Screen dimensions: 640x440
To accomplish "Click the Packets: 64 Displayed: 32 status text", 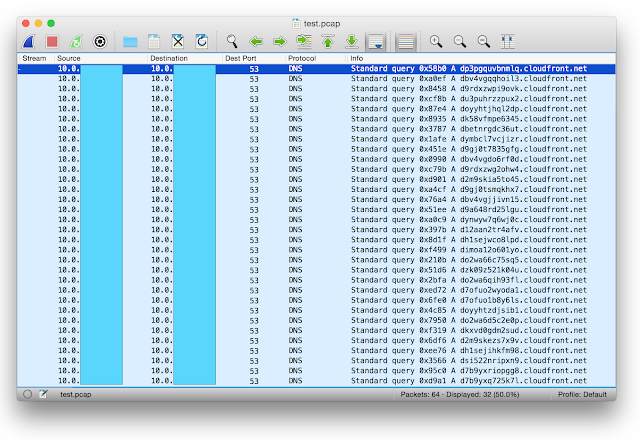I will tap(460, 394).
